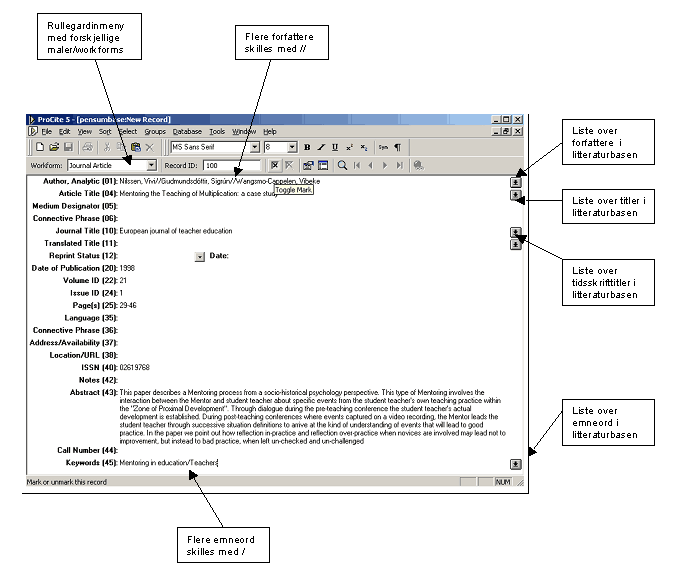Open author list for Author, Analytic field
The image size is (674, 566).
point(515,182)
